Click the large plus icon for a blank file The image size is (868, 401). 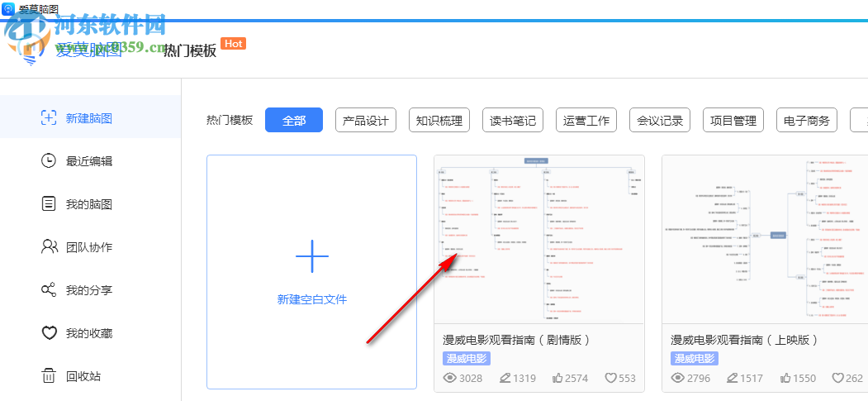[x=311, y=256]
